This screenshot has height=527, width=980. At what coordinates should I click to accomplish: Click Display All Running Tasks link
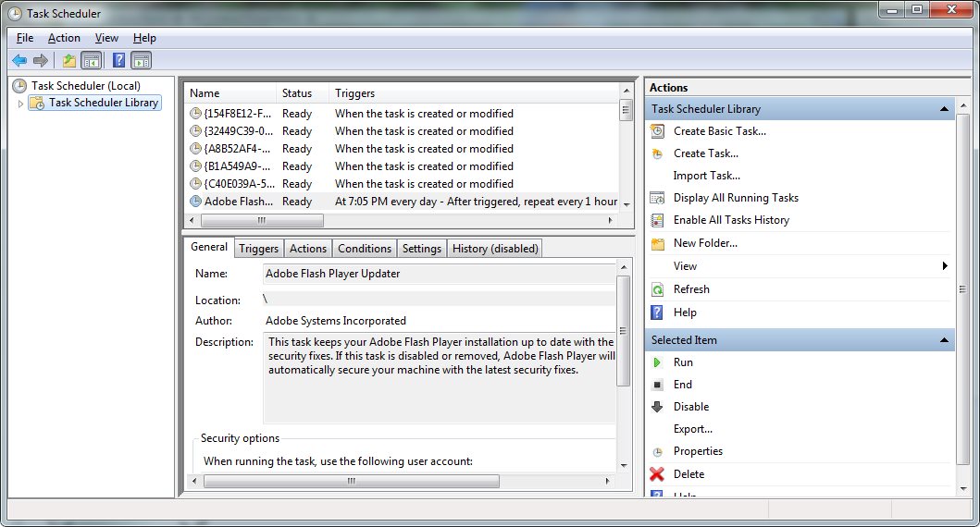point(736,198)
